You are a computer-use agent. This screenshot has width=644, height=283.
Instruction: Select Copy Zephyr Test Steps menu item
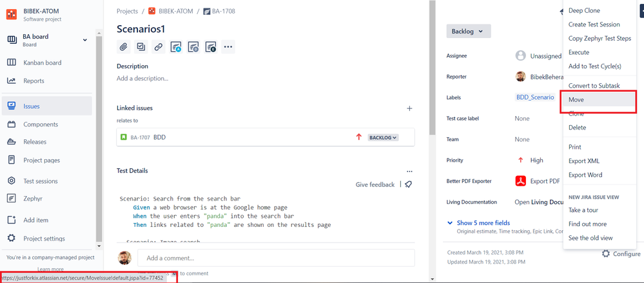pos(600,39)
